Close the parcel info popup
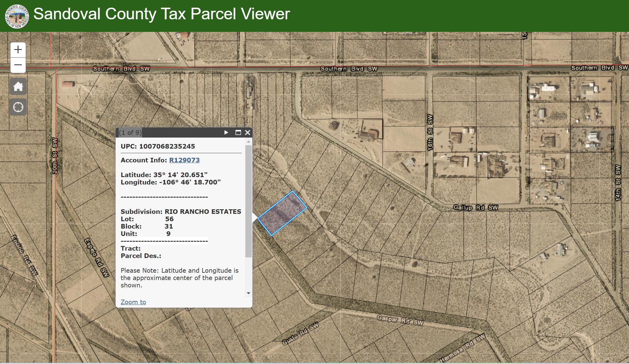629x364 pixels. coord(248,132)
